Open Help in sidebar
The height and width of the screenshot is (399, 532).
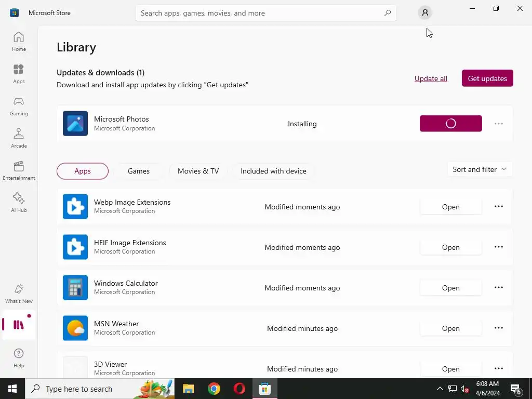click(x=19, y=358)
